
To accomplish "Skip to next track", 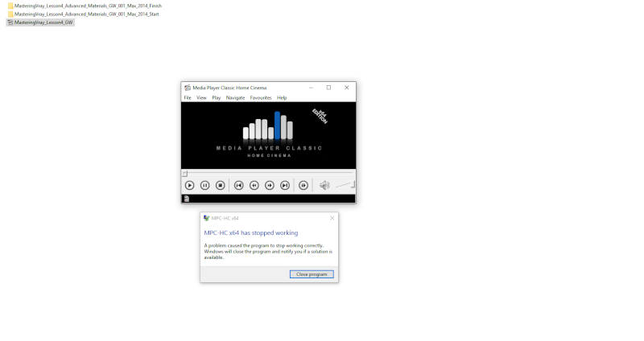I will pos(285,186).
